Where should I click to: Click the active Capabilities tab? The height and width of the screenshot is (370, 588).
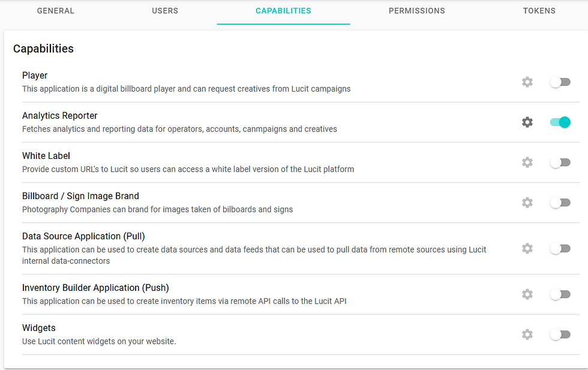pyautogui.click(x=283, y=11)
